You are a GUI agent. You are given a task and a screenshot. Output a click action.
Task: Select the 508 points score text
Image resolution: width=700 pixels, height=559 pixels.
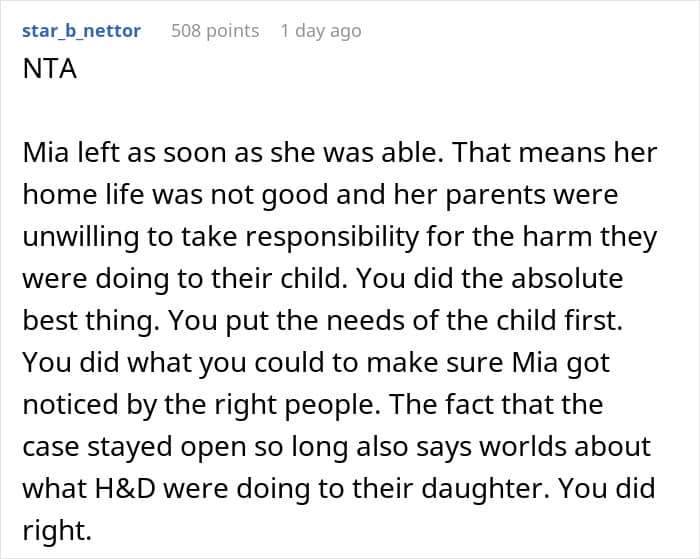coord(215,31)
